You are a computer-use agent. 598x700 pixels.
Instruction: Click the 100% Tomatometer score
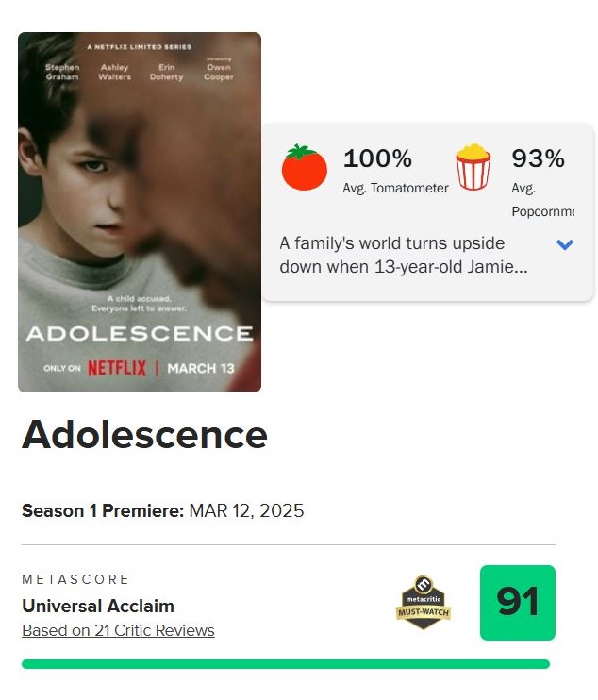pos(377,158)
